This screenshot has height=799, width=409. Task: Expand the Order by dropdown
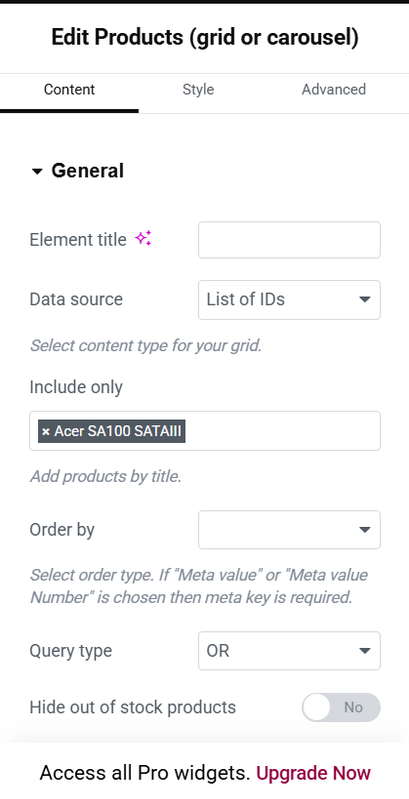click(x=289, y=529)
